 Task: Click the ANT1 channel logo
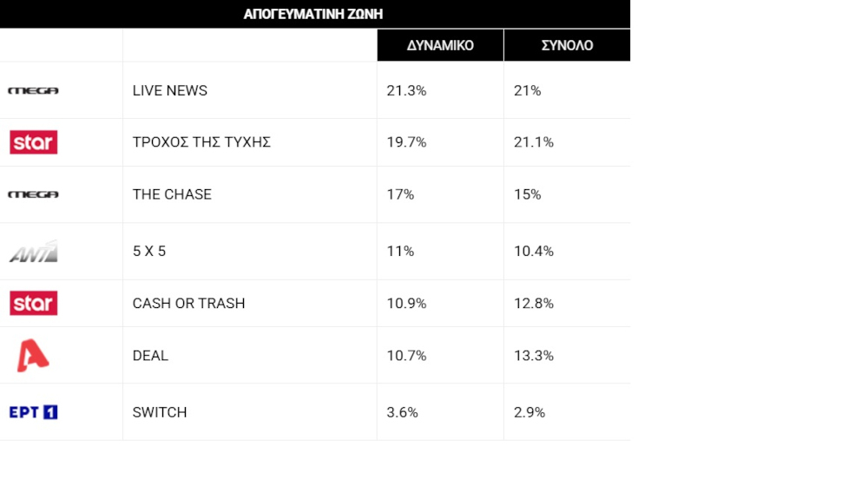pos(33,252)
